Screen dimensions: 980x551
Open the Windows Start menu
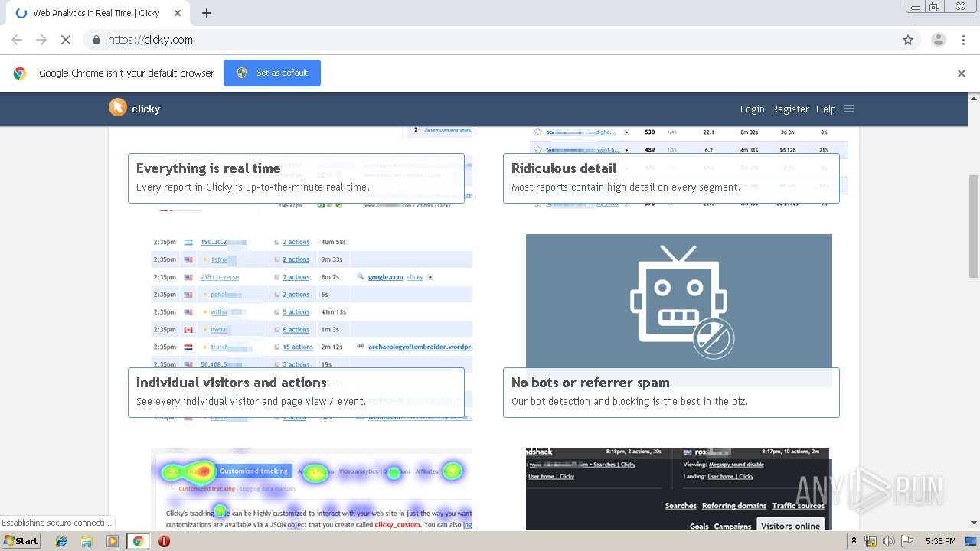coord(21,540)
